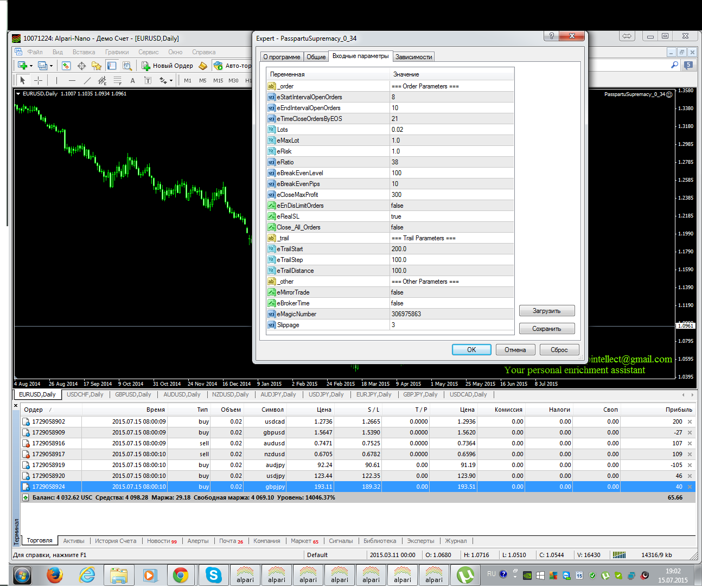The image size is (702, 588).
Task: Click the Skype icon in taskbar
Action: tap(214, 575)
